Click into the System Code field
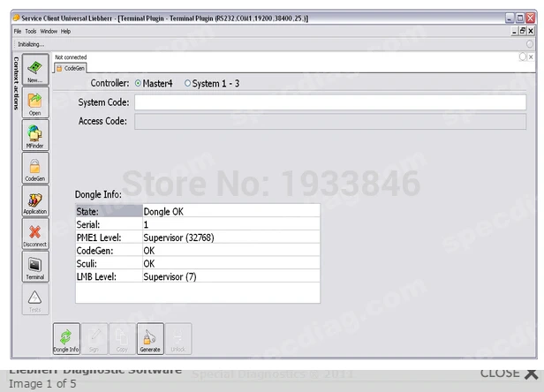Screen dimensions: 544x392 pos(330,102)
